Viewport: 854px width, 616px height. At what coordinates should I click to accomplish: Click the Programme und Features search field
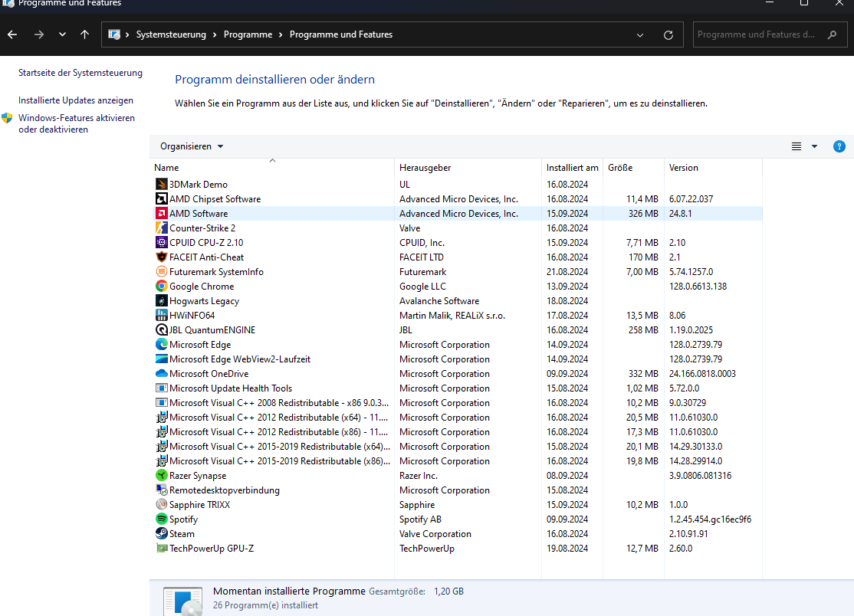point(770,34)
